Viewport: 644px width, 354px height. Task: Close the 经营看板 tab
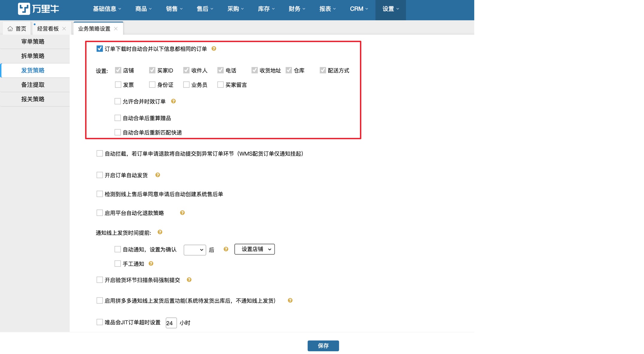tap(64, 29)
